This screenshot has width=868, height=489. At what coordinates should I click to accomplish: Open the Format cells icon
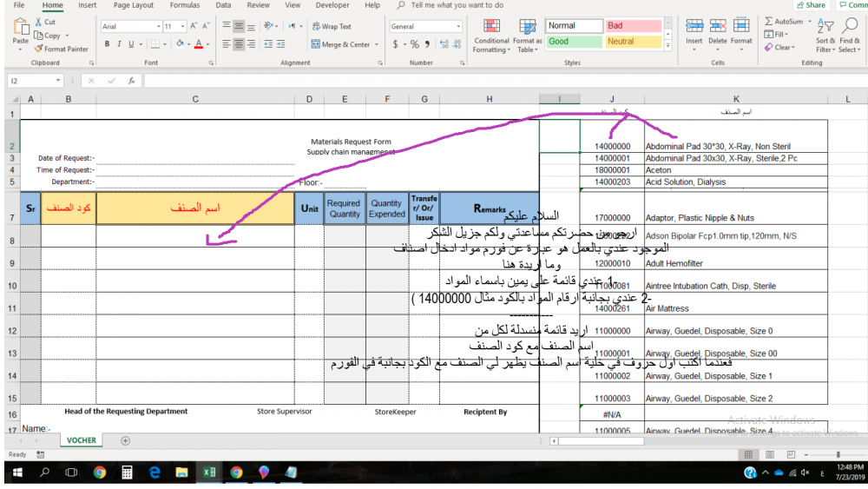coord(741,25)
